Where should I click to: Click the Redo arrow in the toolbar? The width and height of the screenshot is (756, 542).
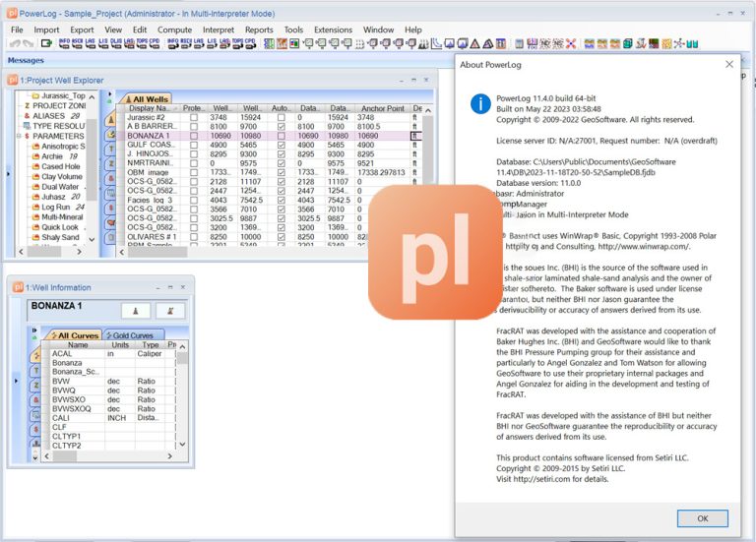(x=28, y=43)
